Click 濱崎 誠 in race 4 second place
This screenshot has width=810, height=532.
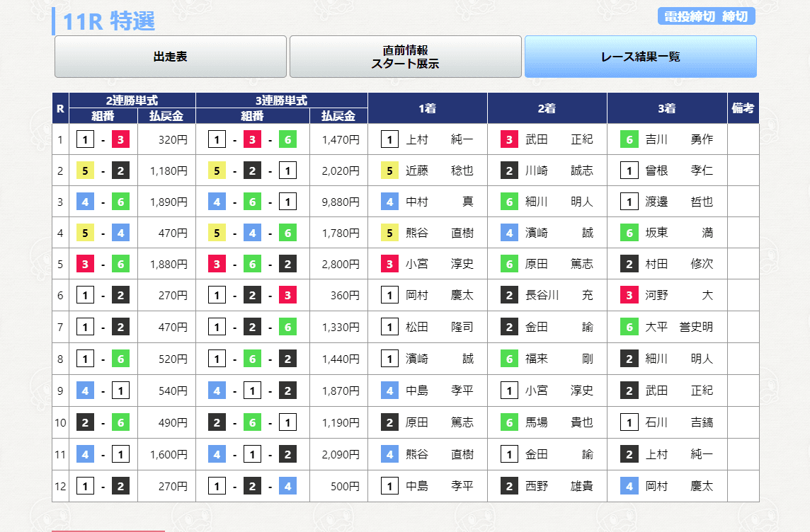click(x=559, y=233)
